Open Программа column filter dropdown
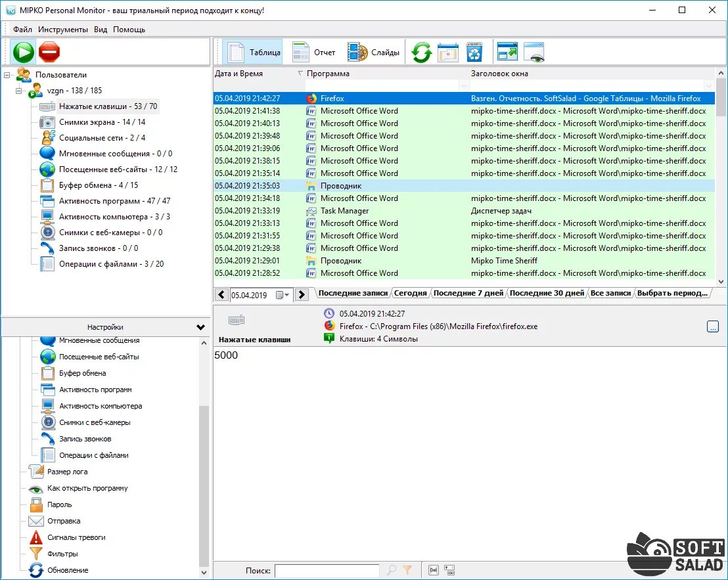This screenshot has height=580, width=728. [x=463, y=85]
